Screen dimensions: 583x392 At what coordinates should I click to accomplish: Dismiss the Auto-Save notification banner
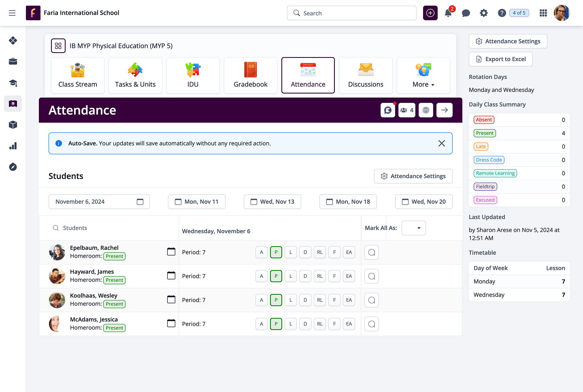(442, 143)
